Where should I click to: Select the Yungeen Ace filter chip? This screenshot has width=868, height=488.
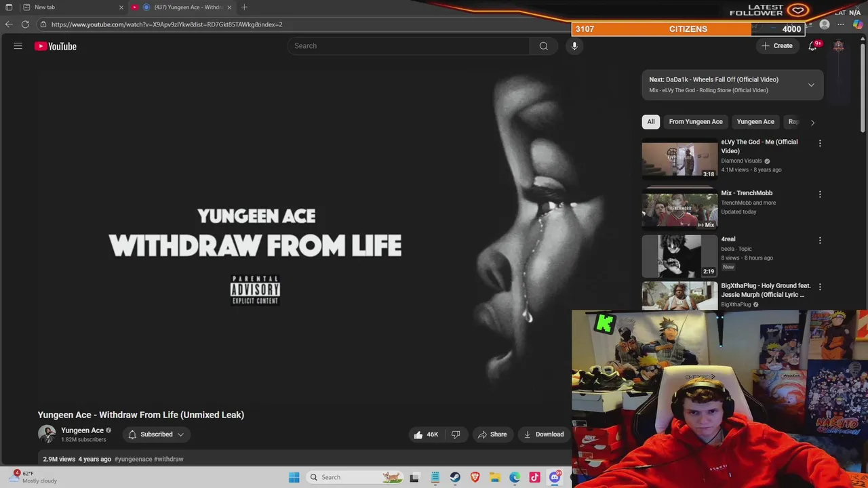755,122
